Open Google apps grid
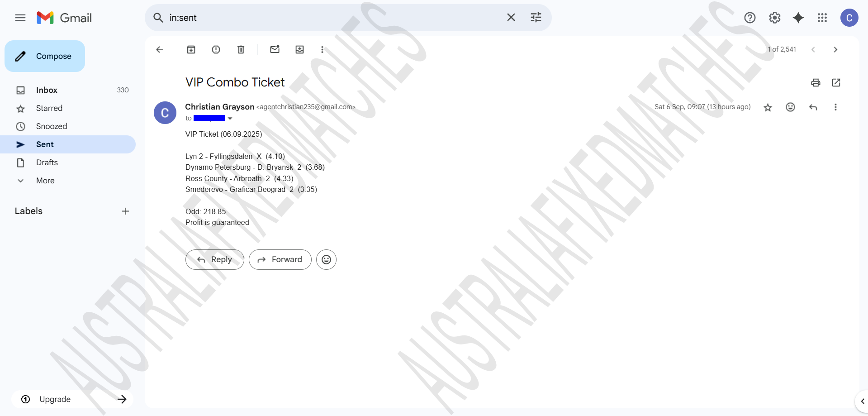The width and height of the screenshot is (868, 416). point(822,18)
